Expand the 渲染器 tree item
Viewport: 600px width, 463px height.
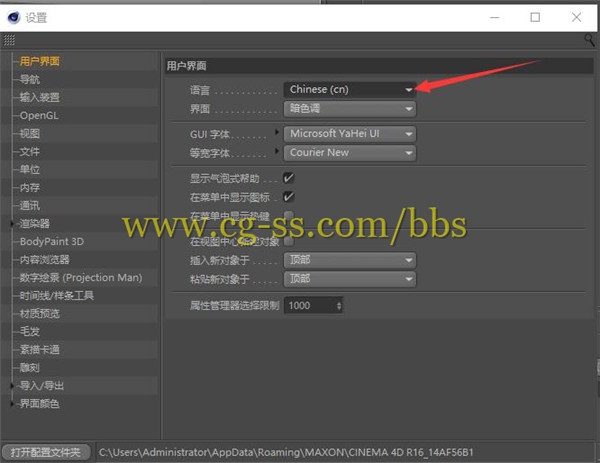click(x=13, y=224)
